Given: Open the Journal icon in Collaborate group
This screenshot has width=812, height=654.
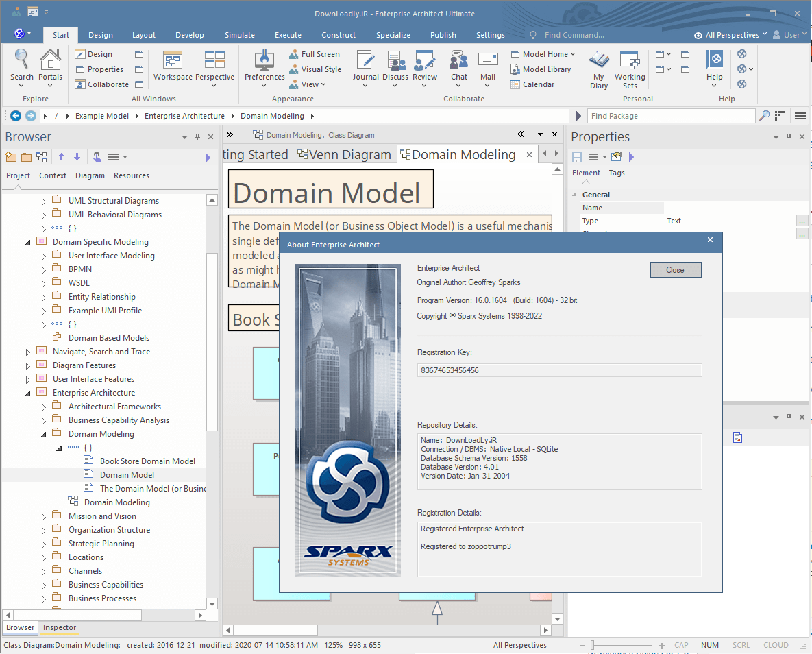Looking at the screenshot, I should pos(366,60).
